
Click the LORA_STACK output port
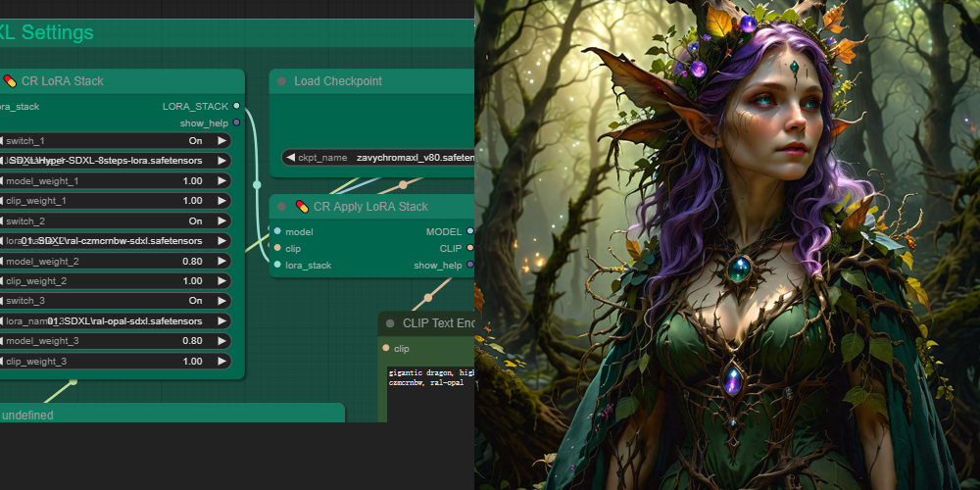click(x=236, y=106)
